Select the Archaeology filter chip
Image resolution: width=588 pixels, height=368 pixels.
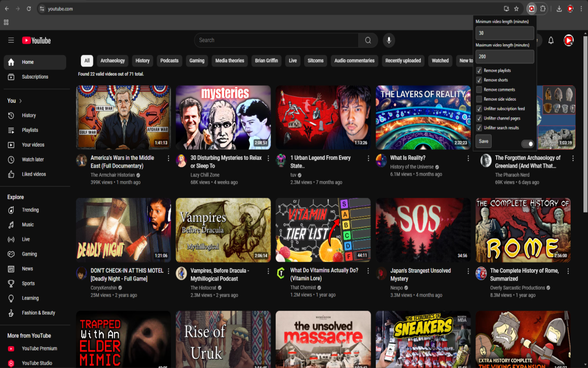pyautogui.click(x=112, y=60)
